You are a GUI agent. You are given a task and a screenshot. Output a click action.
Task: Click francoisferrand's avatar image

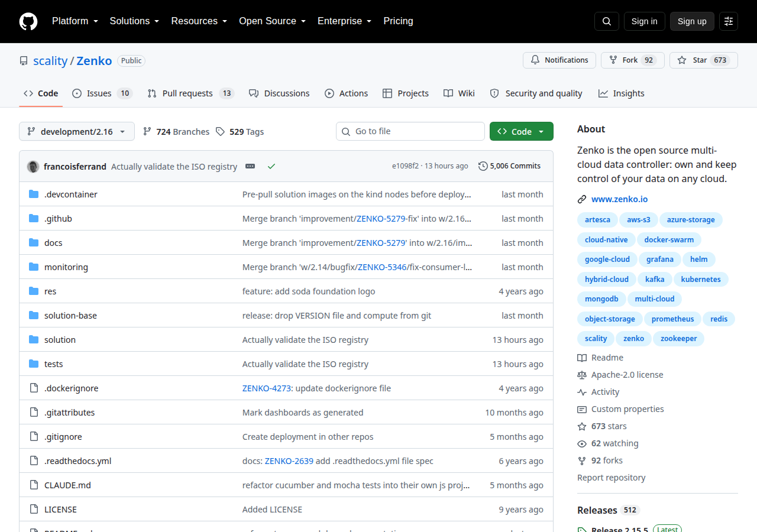33,166
